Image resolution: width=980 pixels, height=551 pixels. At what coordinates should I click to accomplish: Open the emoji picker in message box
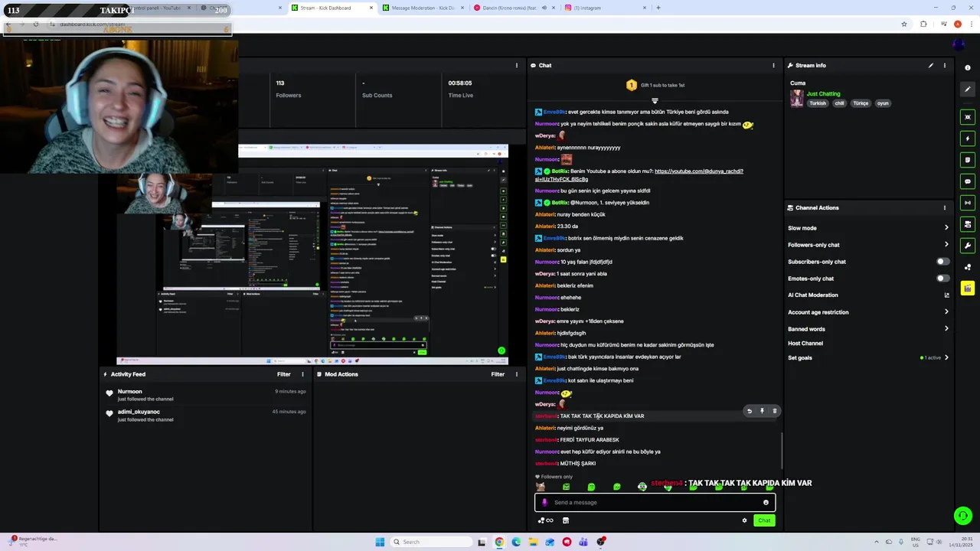(766, 503)
